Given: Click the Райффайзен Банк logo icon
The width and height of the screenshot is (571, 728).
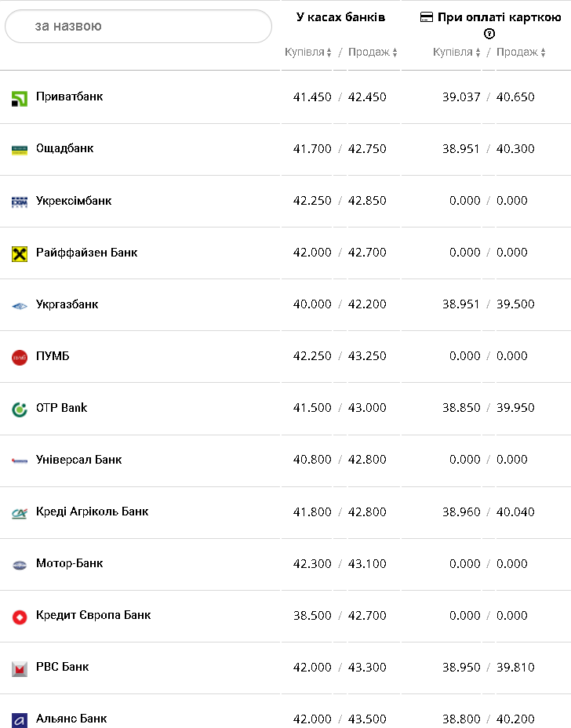Looking at the screenshot, I should pos(20,253).
